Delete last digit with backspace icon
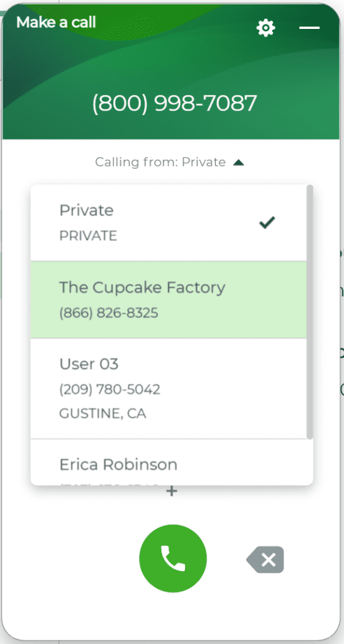This screenshot has width=344, height=644. click(x=265, y=559)
